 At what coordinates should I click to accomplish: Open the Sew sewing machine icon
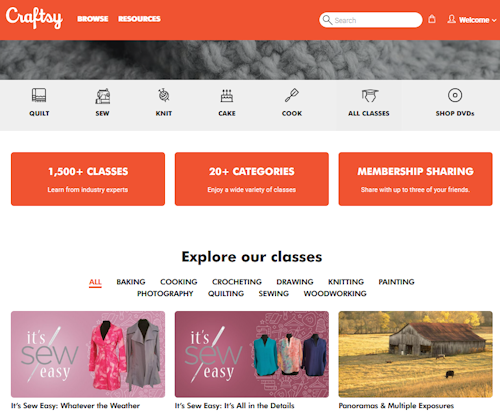103,96
